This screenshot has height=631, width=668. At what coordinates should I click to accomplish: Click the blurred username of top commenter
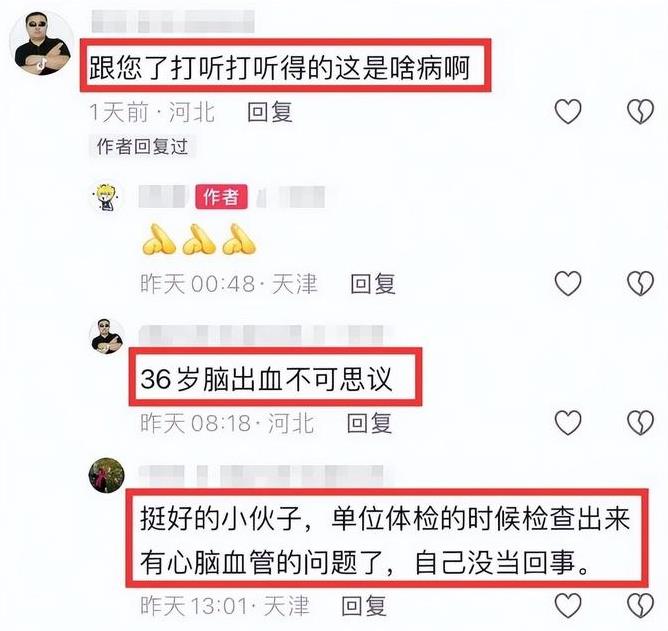(173, 21)
